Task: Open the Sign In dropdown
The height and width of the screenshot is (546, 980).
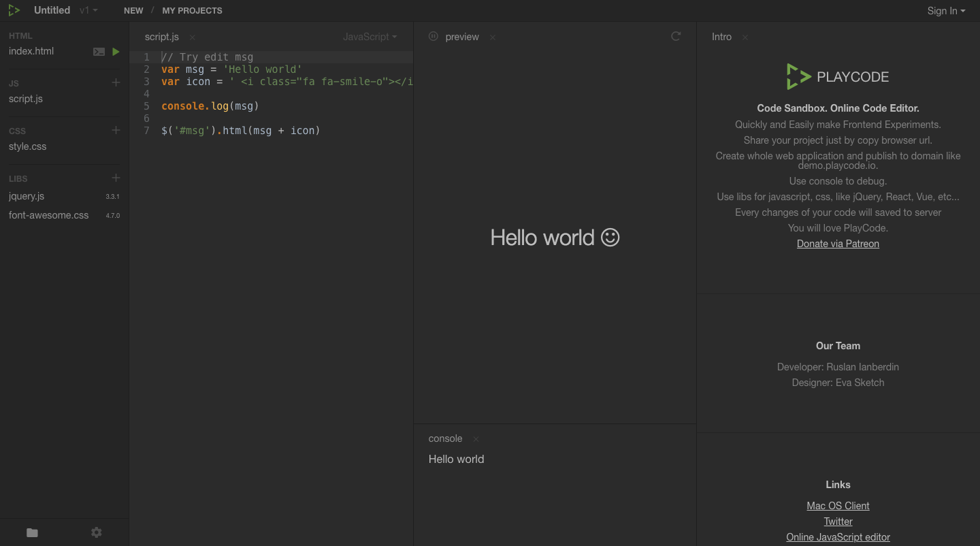Action: click(x=946, y=10)
